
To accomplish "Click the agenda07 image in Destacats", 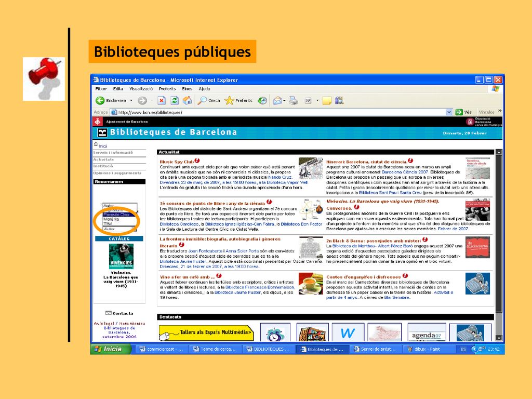I will pyautogui.click(x=427, y=333).
